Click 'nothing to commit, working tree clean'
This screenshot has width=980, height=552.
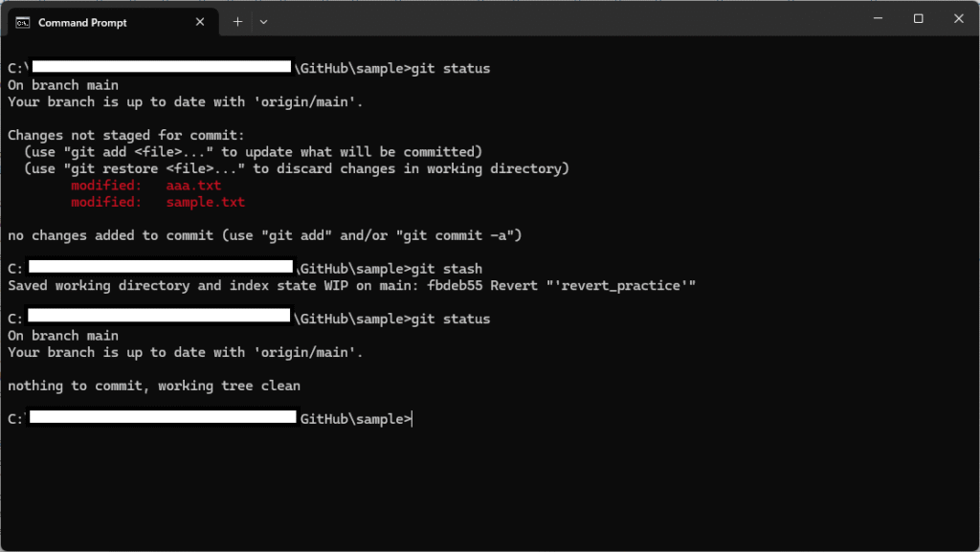(154, 386)
